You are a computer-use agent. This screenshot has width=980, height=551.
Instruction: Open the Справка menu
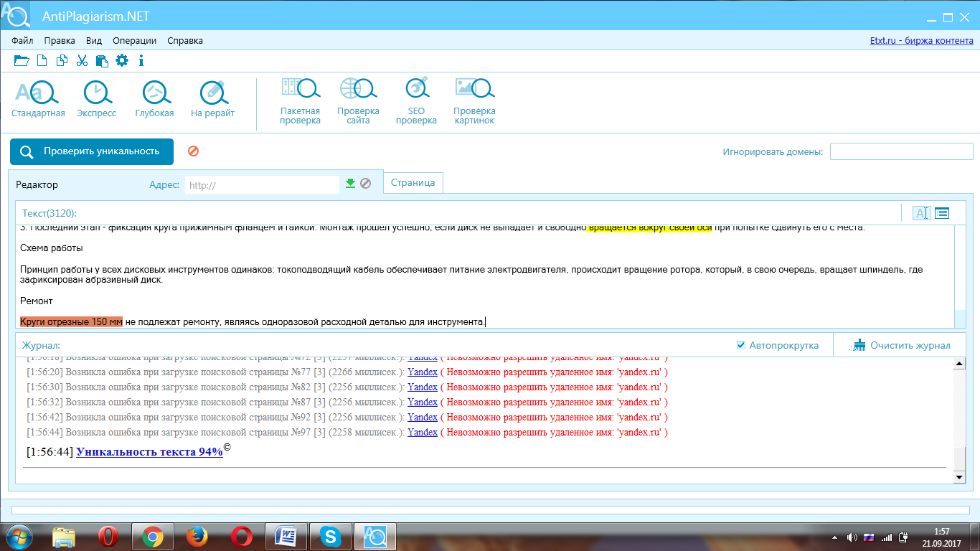[x=185, y=41]
